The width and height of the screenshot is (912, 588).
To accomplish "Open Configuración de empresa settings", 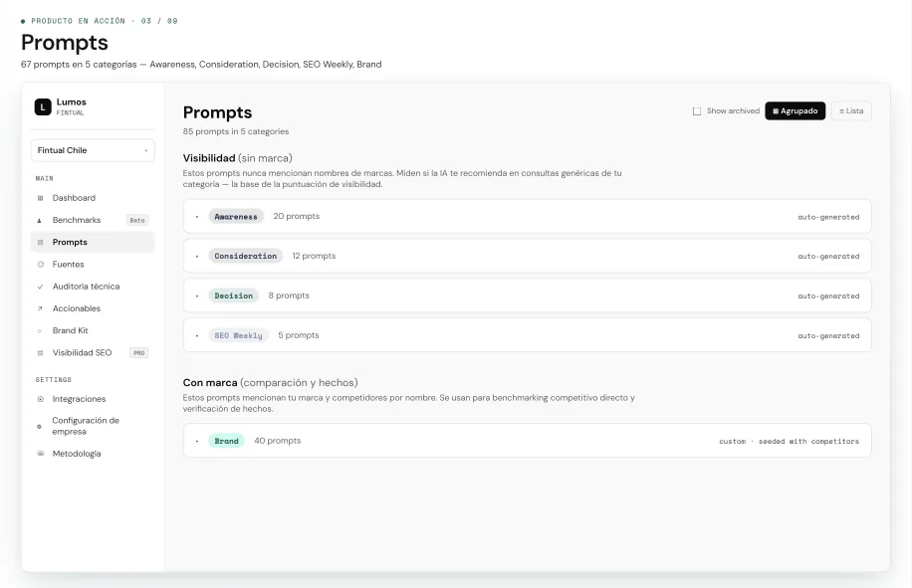I will [x=93, y=426].
